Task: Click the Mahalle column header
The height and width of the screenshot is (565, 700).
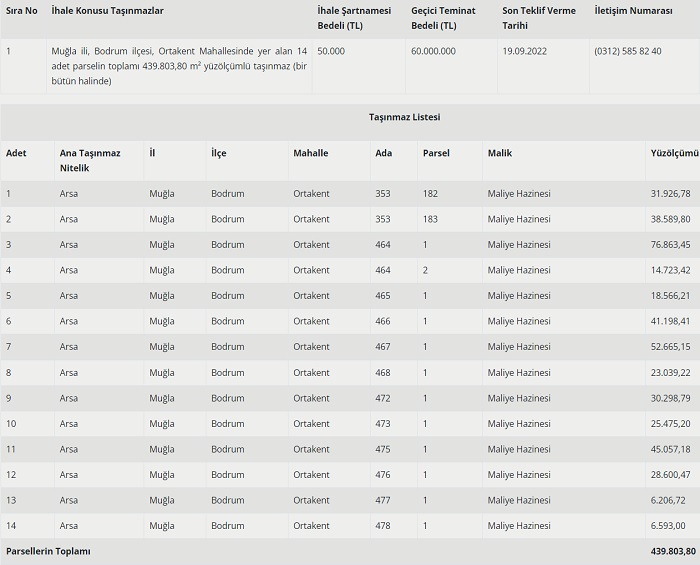Action: pos(310,153)
